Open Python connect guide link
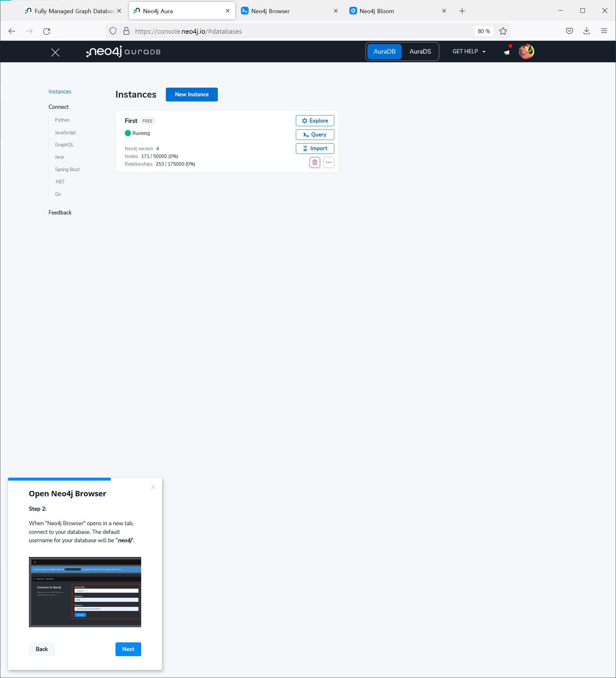This screenshot has height=678, width=616. click(62, 120)
